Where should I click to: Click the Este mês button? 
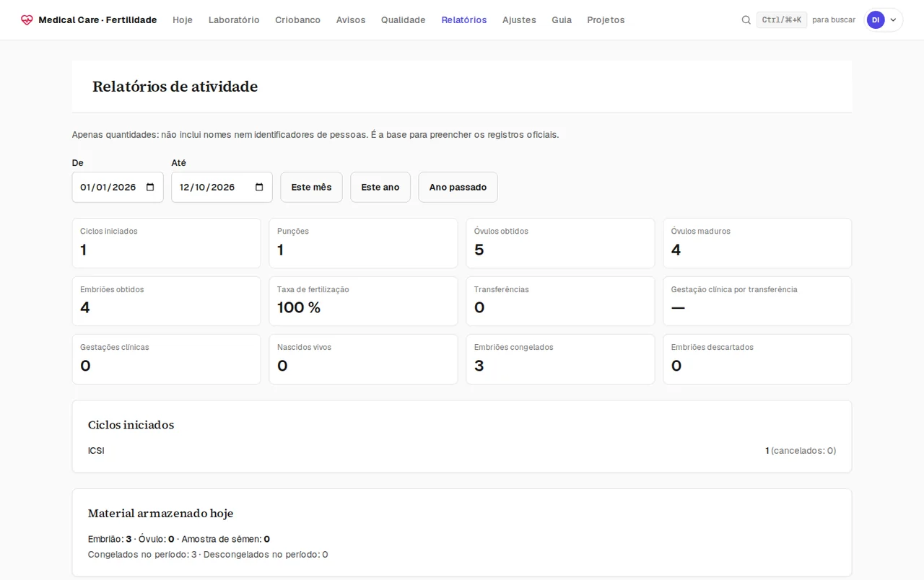click(311, 188)
